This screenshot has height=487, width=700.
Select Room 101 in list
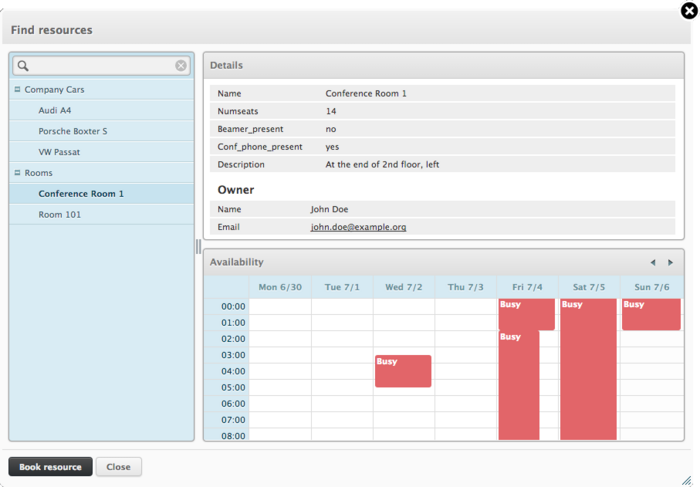pos(59,214)
